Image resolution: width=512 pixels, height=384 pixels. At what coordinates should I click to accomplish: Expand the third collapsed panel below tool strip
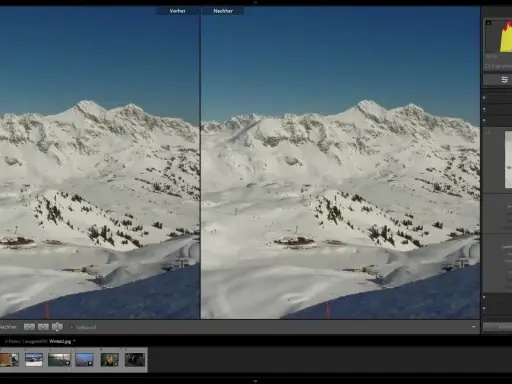coord(484,121)
